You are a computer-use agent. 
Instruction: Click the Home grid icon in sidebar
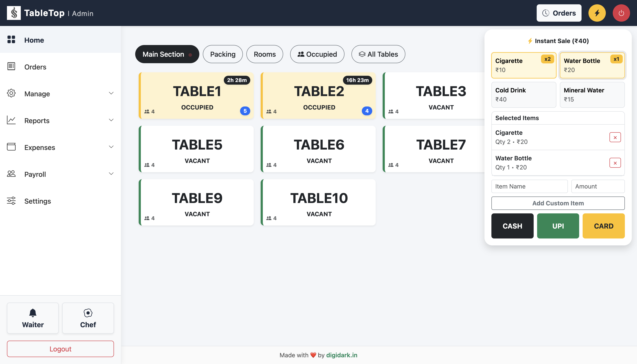coord(11,40)
